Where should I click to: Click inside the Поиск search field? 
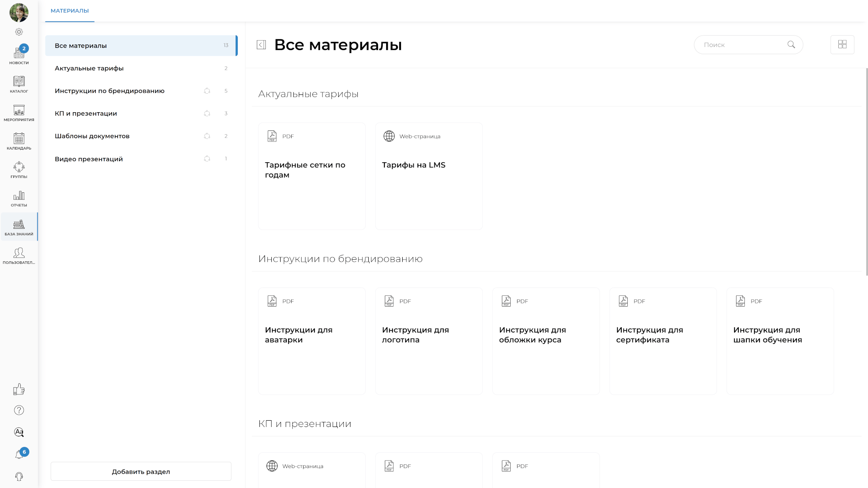[746, 44]
